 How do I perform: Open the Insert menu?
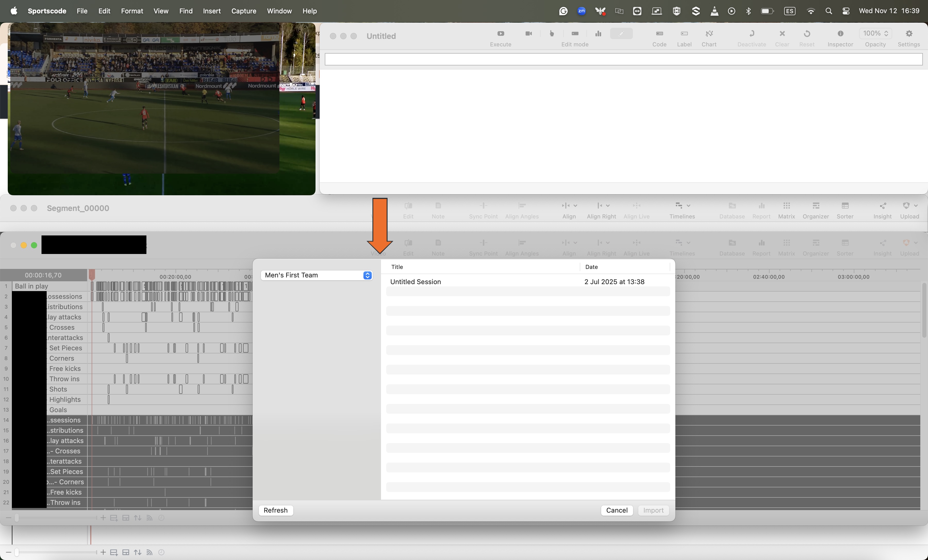click(212, 11)
